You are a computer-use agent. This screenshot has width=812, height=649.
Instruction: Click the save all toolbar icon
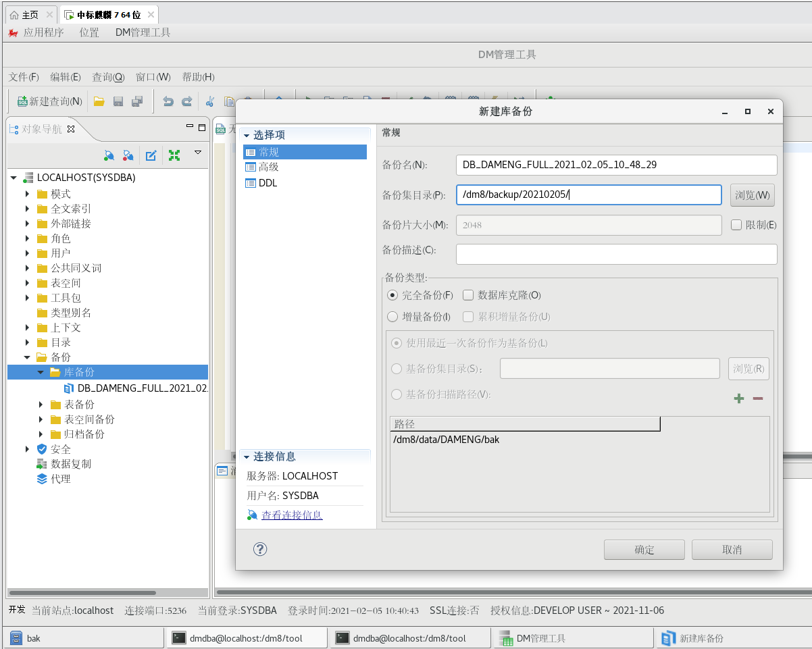[x=137, y=101]
